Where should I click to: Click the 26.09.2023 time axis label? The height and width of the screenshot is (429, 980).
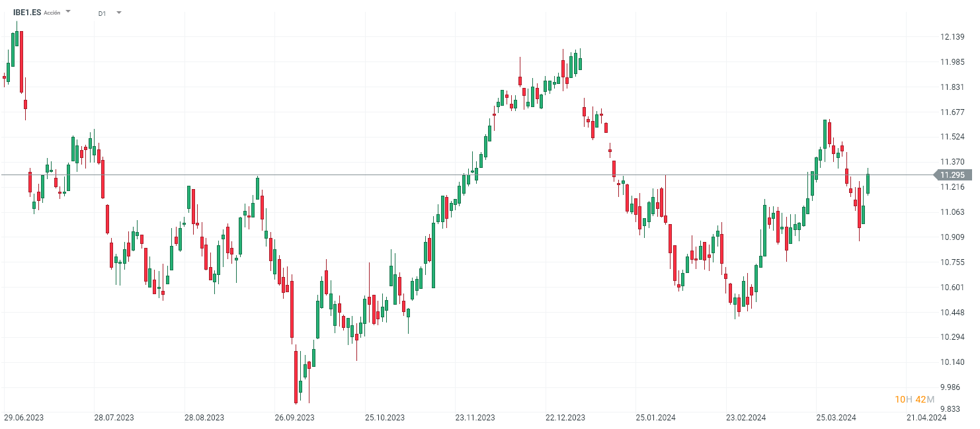[x=295, y=418]
